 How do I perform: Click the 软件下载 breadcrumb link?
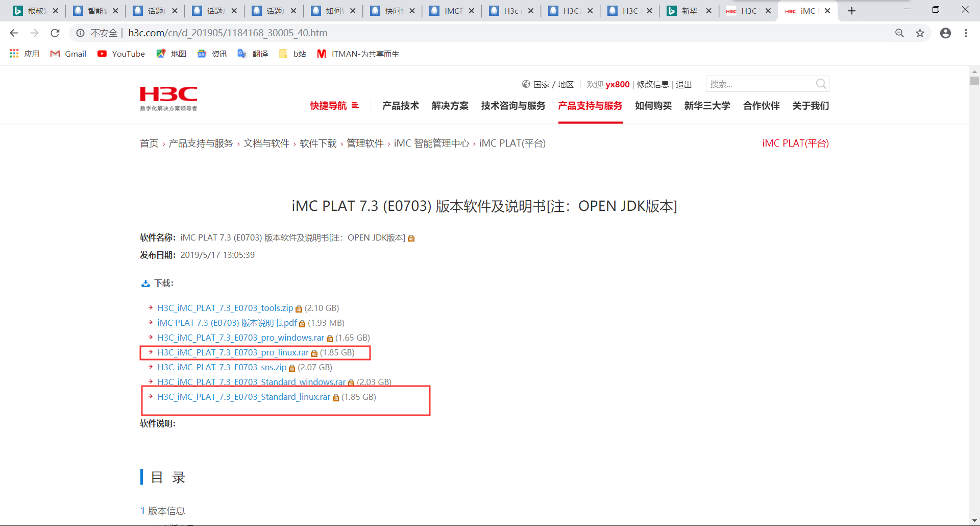pyautogui.click(x=318, y=144)
